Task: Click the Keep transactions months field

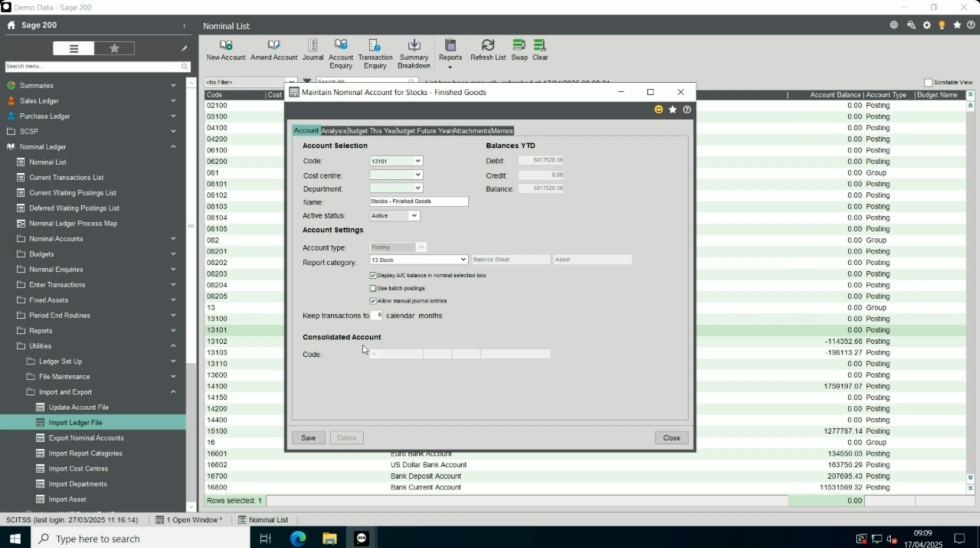Action: point(376,315)
